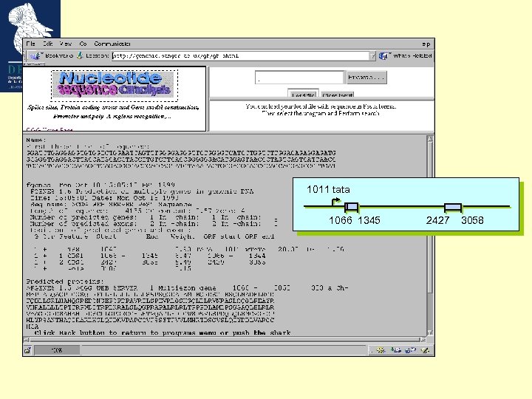Screen dimensions: 532x399
Task: Click the horizontal scrollbar left arrow
Action: click(27, 339)
